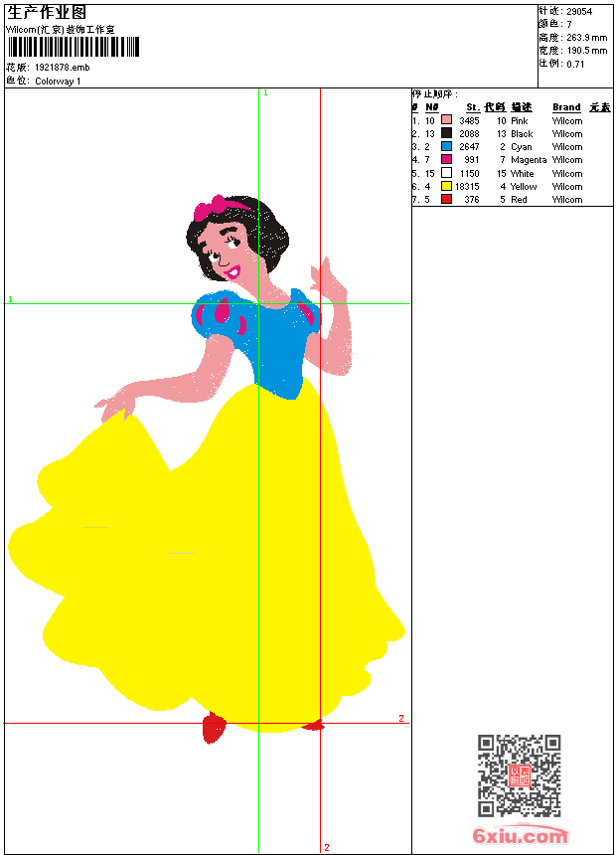Select the 'Colorway 1' value
The image size is (616, 855).
[58, 82]
